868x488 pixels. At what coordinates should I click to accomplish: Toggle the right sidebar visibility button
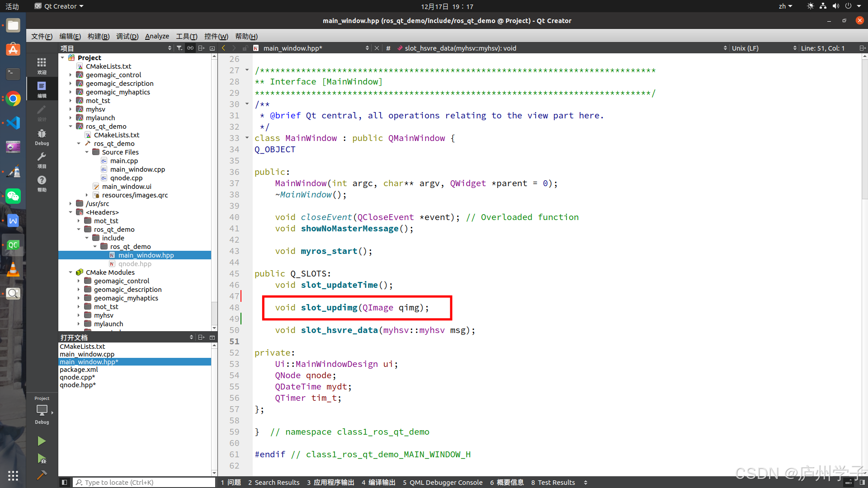pyautogui.click(x=862, y=482)
